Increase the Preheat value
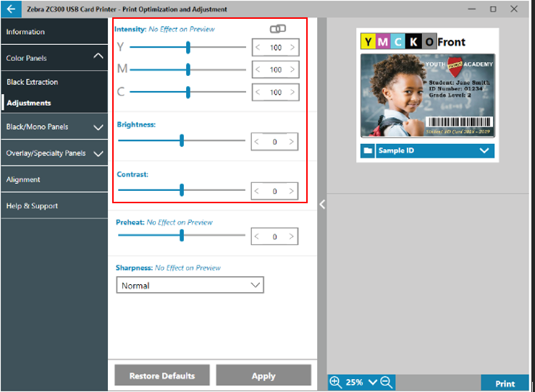Screen dimensions: 535x392 pos(291,237)
